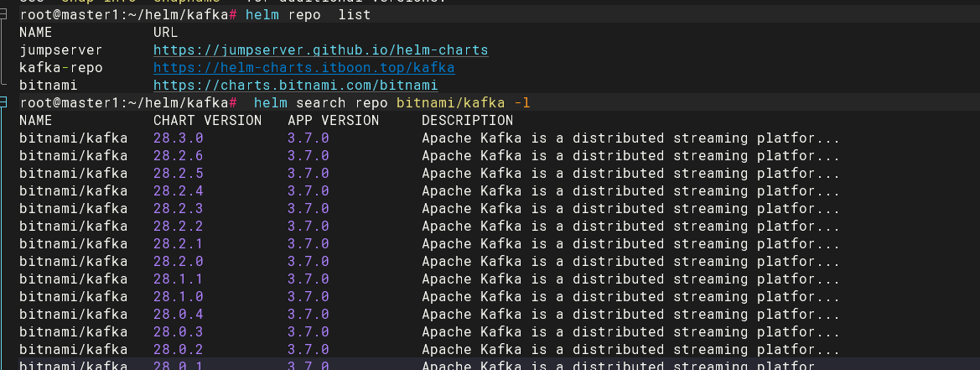
Task: Click chart version 28.2.1
Action: (178, 244)
